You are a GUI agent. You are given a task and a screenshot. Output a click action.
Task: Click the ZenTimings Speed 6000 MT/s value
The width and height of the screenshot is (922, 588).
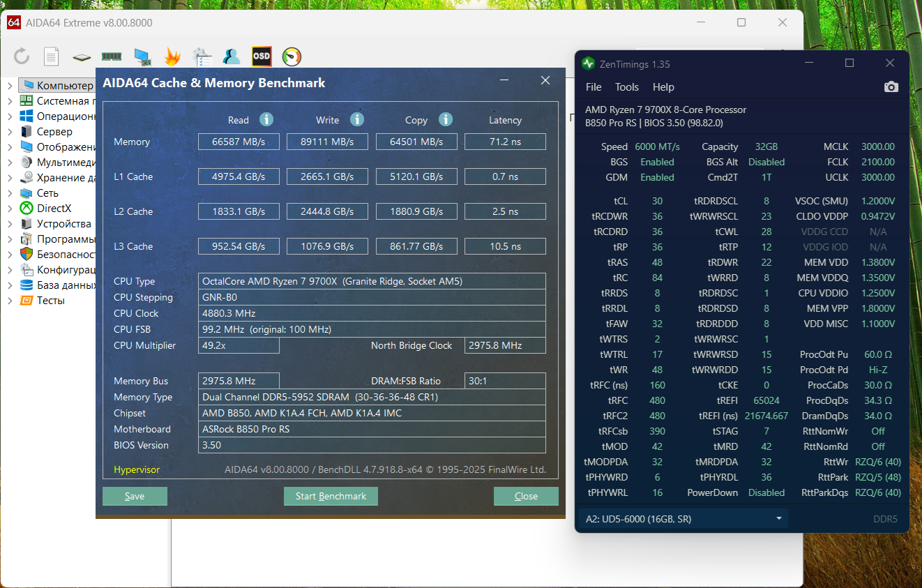[657, 146]
